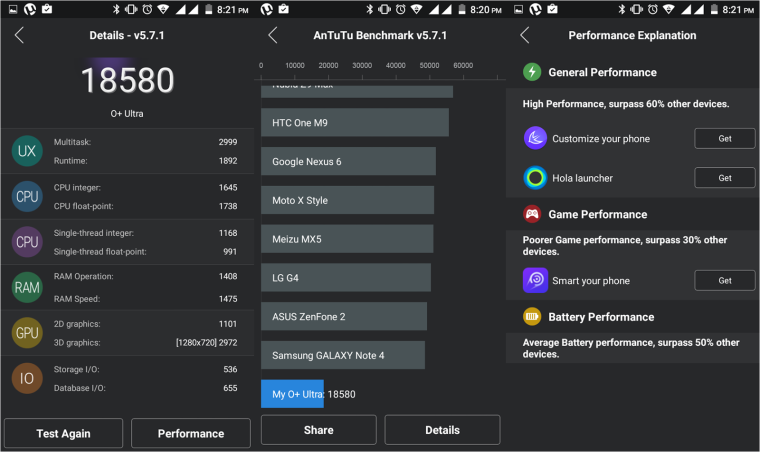Tap the Hola launcher icon
760x452 pixels.
(x=535, y=178)
